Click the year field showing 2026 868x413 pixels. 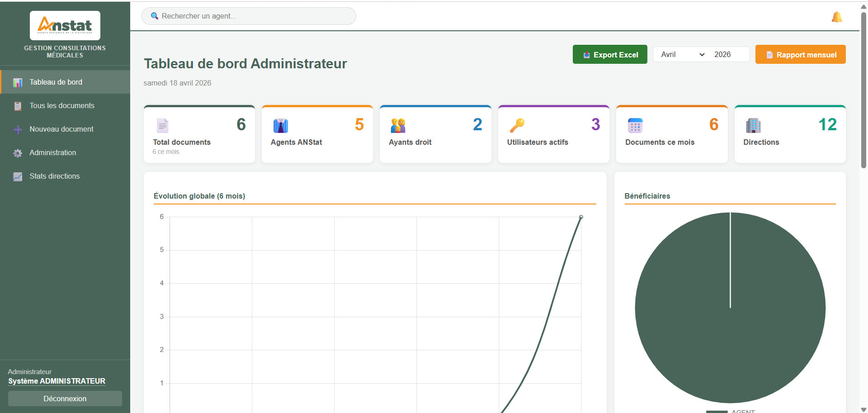tap(728, 54)
